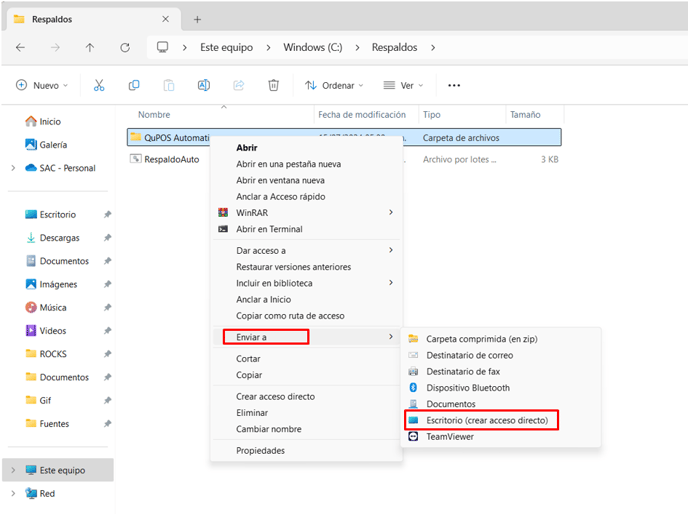Send to Carpeta comprimida (en zip)
The width and height of the screenshot is (688, 525).
(x=481, y=339)
